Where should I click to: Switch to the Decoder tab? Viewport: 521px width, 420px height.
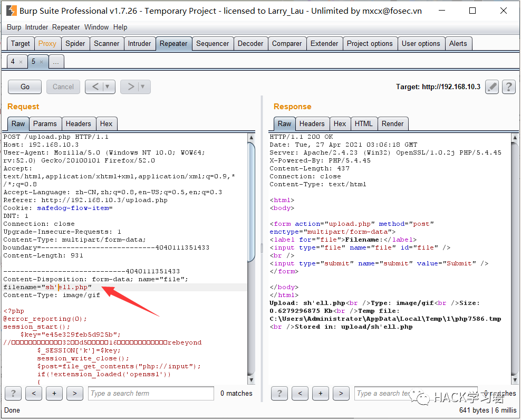click(250, 44)
